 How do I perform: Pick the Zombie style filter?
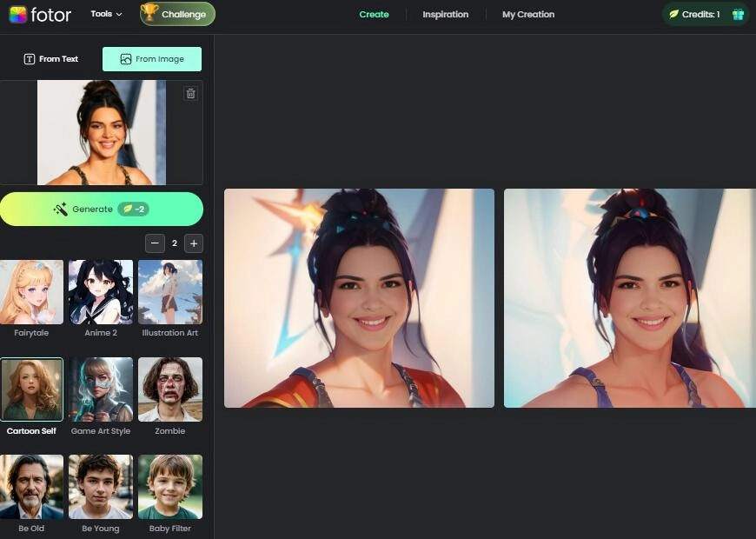click(169, 389)
